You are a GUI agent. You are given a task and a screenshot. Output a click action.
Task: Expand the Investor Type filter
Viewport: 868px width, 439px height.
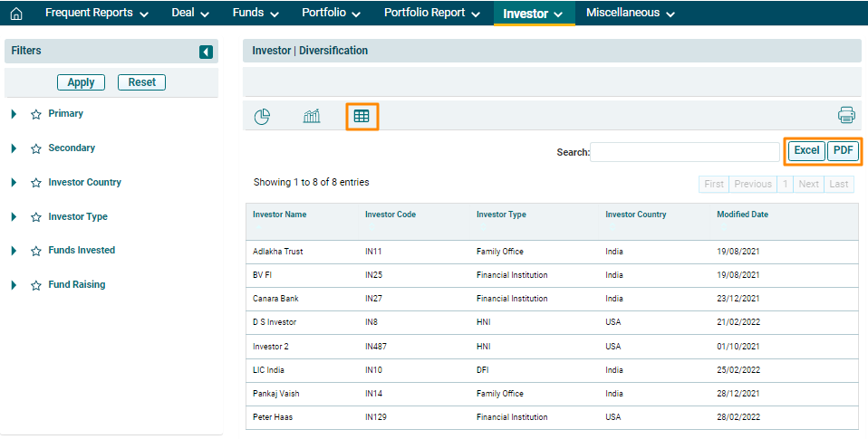[x=14, y=217]
